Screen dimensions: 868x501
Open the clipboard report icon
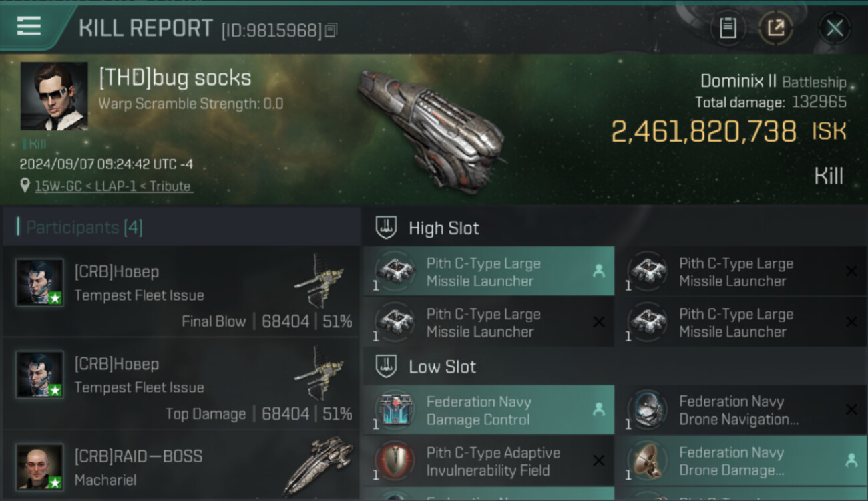tap(728, 28)
